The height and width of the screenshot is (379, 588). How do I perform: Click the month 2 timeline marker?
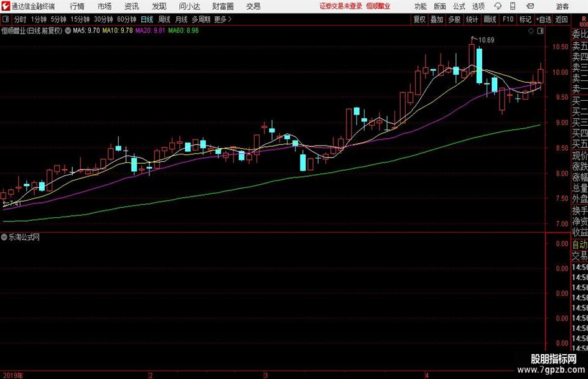pyautogui.click(x=151, y=375)
